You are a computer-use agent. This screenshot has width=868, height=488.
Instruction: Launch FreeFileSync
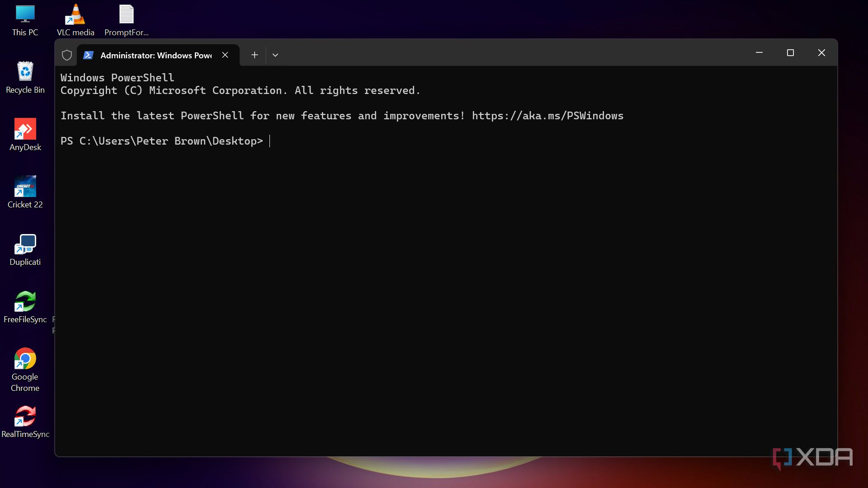coord(25,302)
